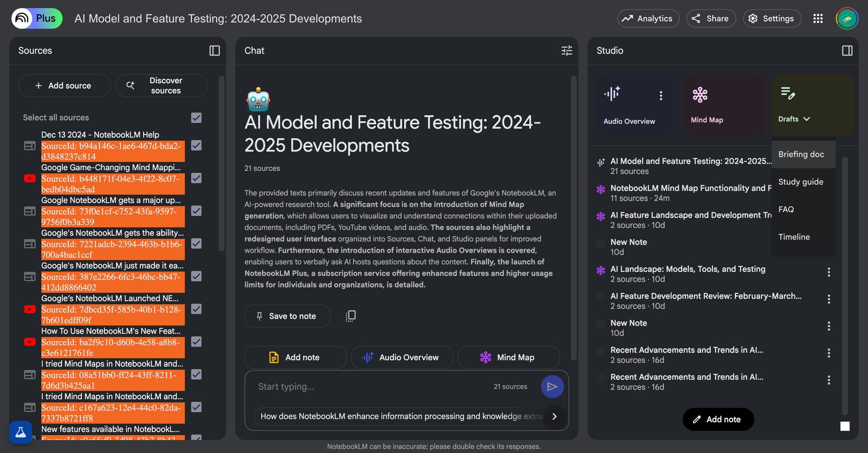Save the summary to a note
The width and height of the screenshot is (868, 453).
[287, 316]
